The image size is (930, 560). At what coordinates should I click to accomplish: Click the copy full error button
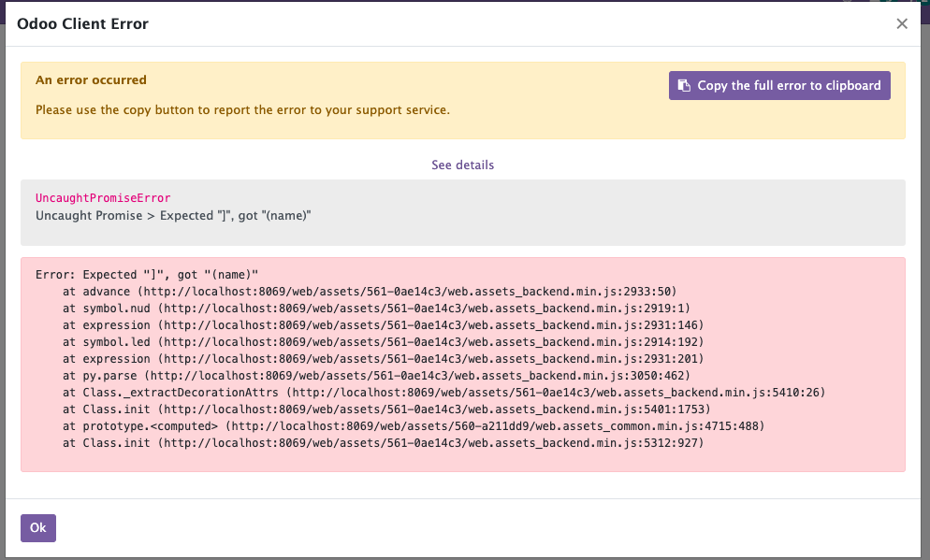coord(779,85)
